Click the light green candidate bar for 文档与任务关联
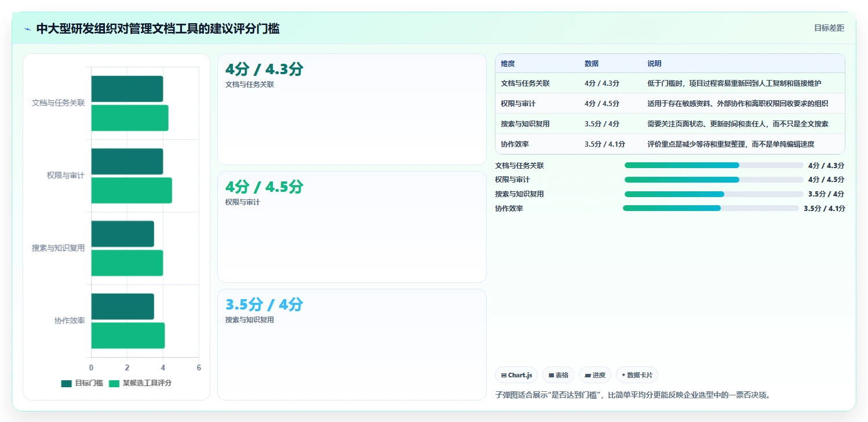 pos(130,118)
